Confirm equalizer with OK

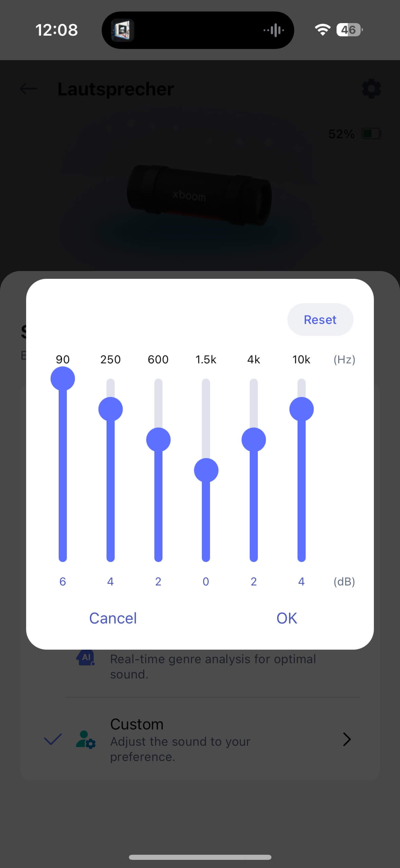click(x=287, y=618)
